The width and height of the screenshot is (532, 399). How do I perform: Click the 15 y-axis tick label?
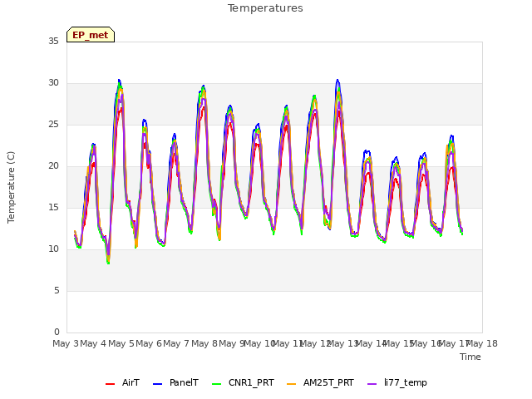(53, 207)
